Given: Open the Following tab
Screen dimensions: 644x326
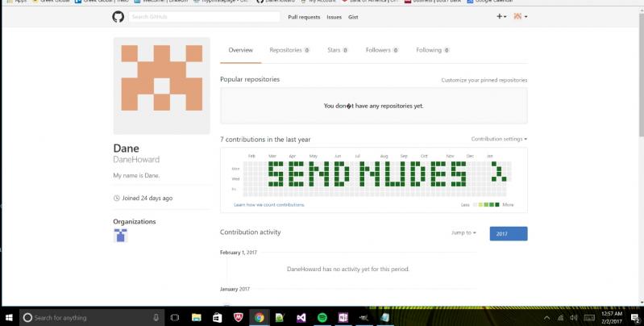Looking at the screenshot, I should click(x=432, y=50).
